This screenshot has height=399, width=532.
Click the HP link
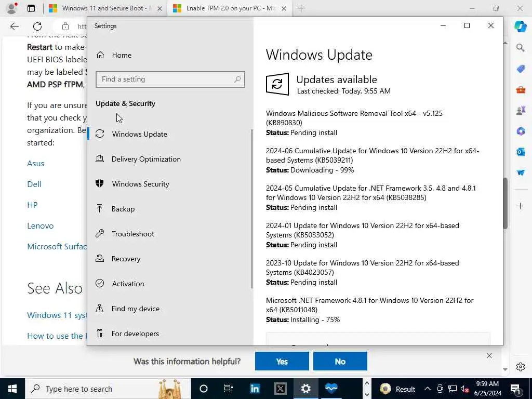tap(32, 205)
